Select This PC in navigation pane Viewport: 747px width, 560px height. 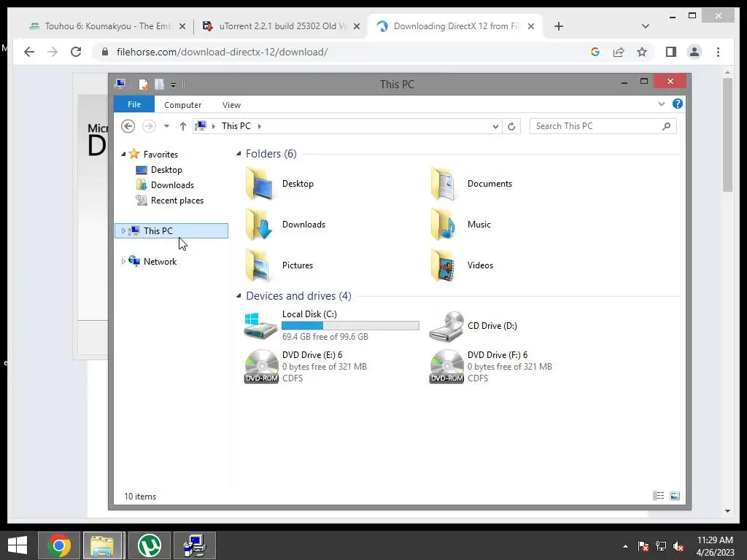point(171,231)
